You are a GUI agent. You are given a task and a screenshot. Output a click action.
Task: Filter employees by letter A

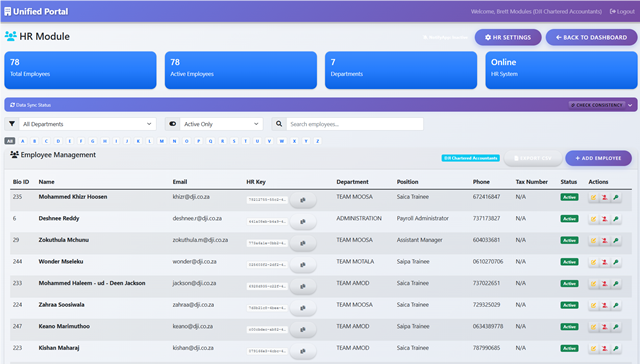(x=22, y=141)
